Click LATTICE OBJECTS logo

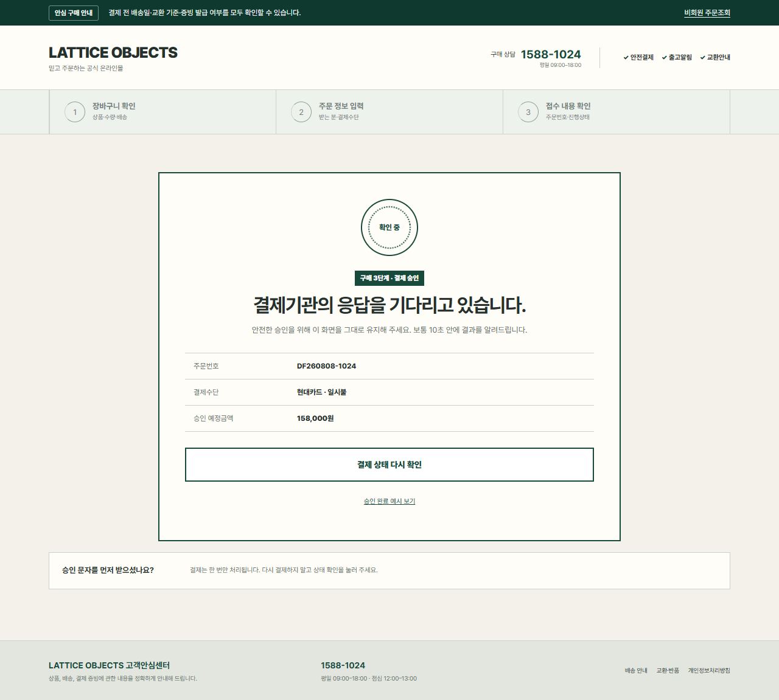(x=113, y=53)
